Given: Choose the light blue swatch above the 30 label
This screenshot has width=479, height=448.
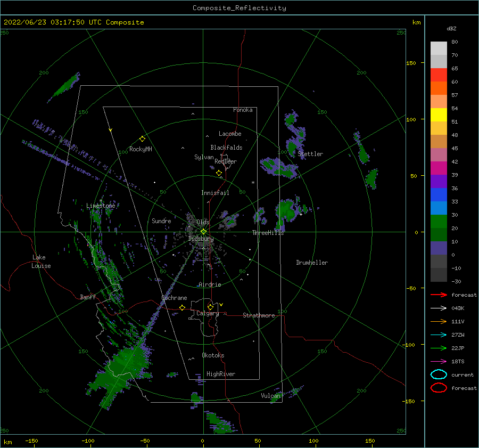Looking at the screenshot, I should 439,208.
